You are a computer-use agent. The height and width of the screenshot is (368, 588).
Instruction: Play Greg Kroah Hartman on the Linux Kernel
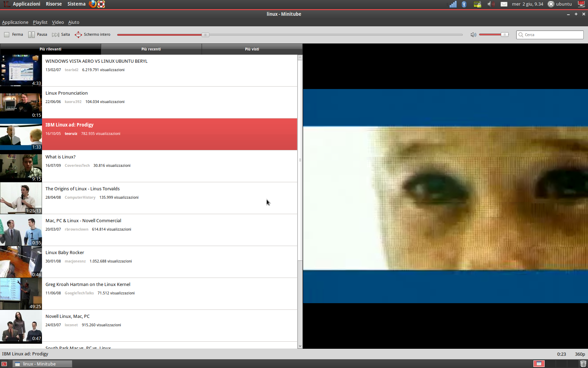(x=88, y=284)
